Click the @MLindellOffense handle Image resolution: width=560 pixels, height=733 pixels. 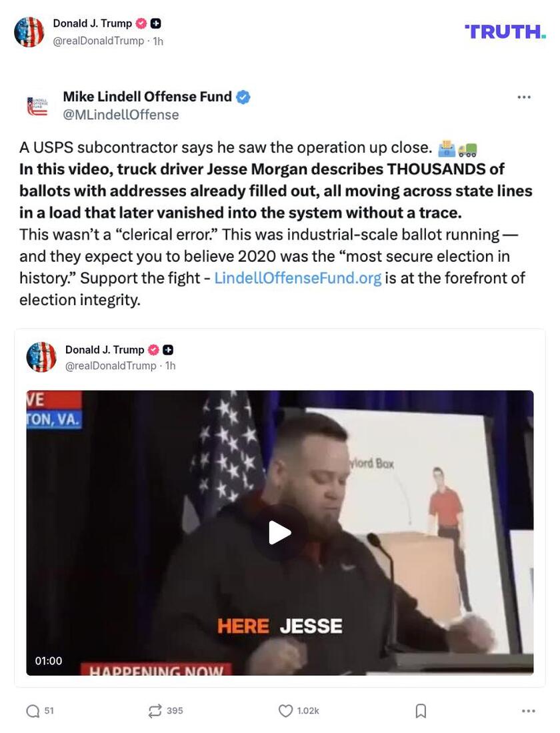pos(121,115)
